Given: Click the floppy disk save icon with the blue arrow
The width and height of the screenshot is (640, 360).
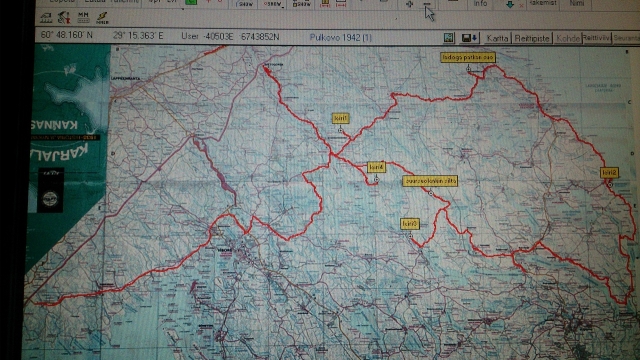Looking at the screenshot, I should pos(469,38).
